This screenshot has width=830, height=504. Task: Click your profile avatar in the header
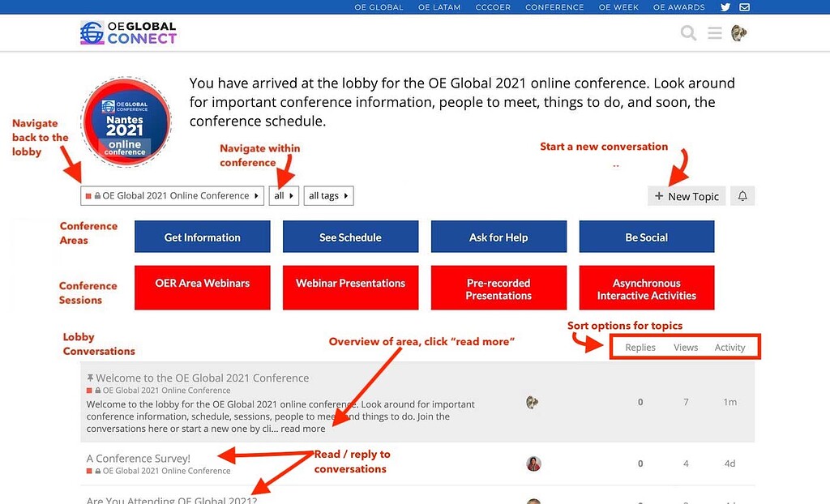[x=738, y=33]
